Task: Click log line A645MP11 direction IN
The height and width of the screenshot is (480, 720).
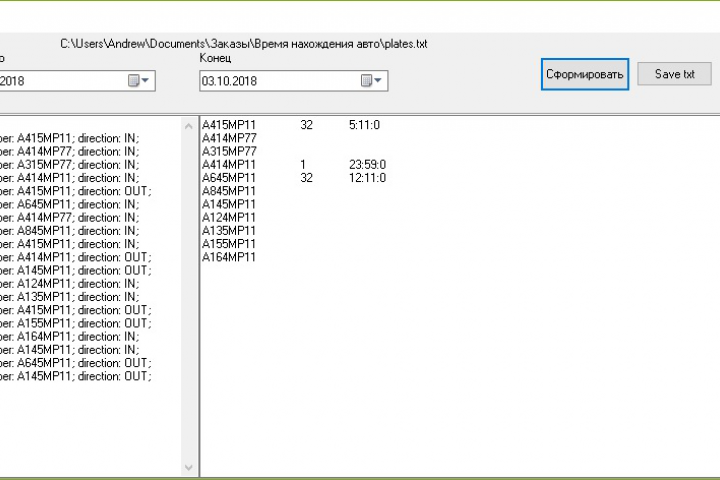Action: [69, 204]
